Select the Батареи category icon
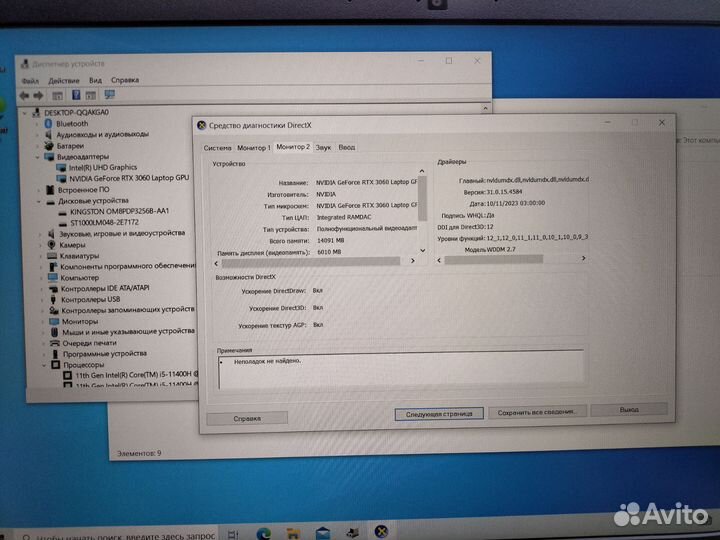Screen dimensions: 720x540 pos(49,146)
